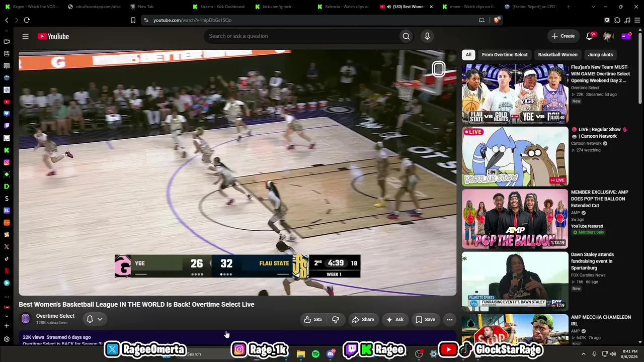This screenshot has height=362, width=644.
Task: Open YouTube notifications bell
Action: pyautogui.click(x=589, y=36)
